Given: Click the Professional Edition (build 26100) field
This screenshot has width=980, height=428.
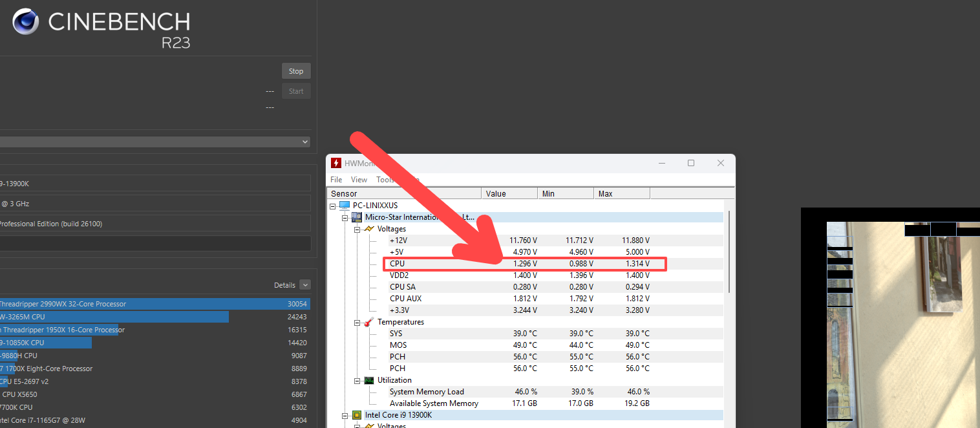Looking at the screenshot, I should point(155,224).
